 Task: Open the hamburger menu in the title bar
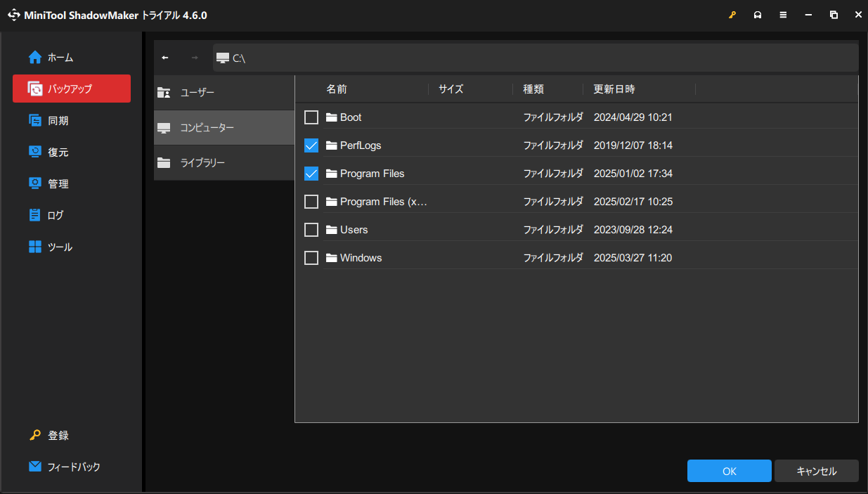[783, 15]
